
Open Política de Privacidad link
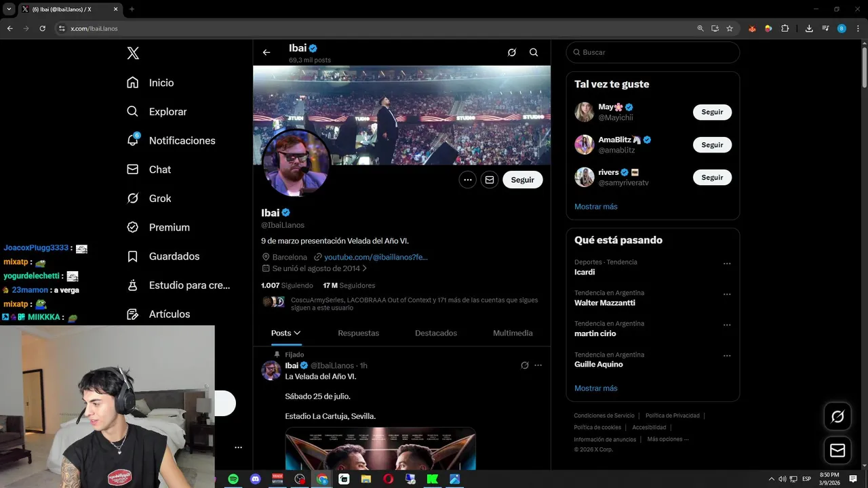pyautogui.click(x=673, y=415)
